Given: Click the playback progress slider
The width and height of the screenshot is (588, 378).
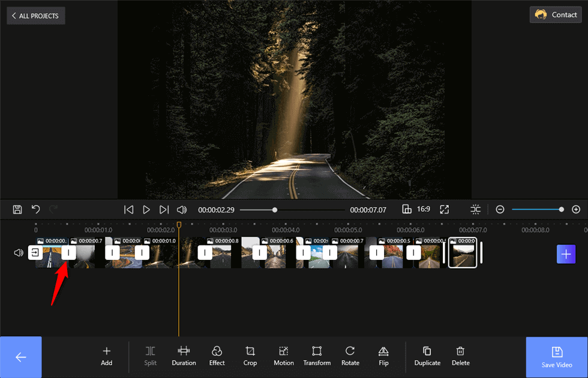Looking at the screenshot, I should click(x=292, y=210).
